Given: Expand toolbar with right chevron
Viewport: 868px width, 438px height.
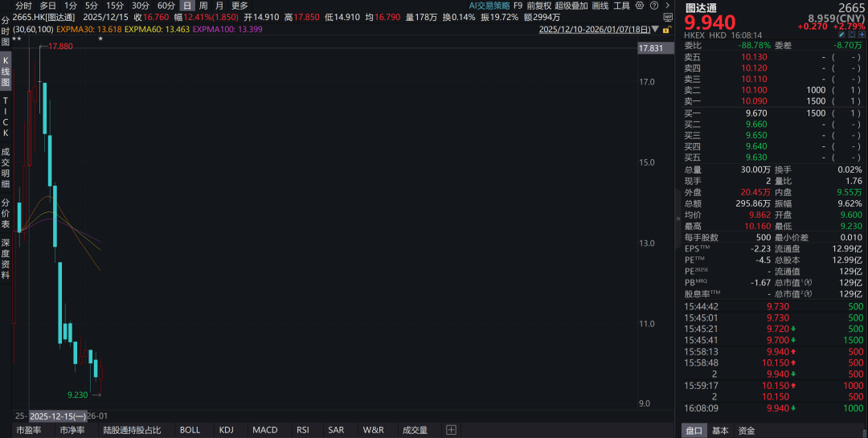Looking at the screenshot, I should 668,6.
